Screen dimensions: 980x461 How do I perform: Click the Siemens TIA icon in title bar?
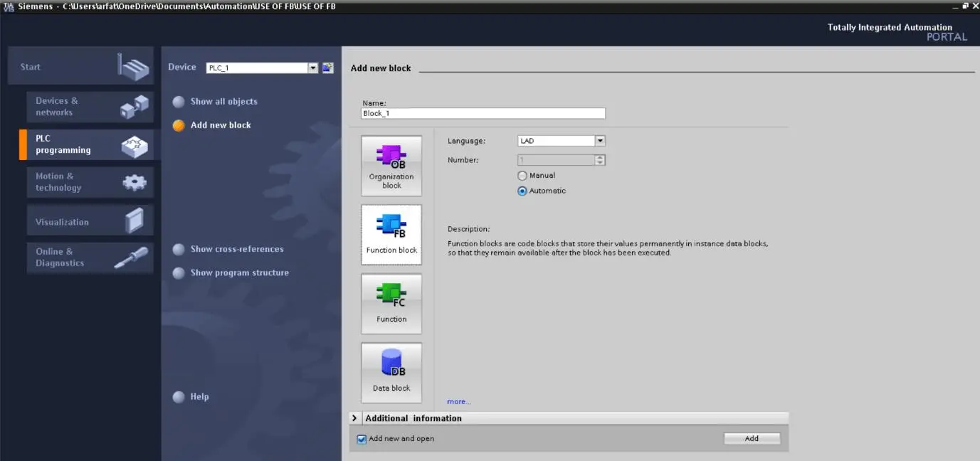point(8,6)
